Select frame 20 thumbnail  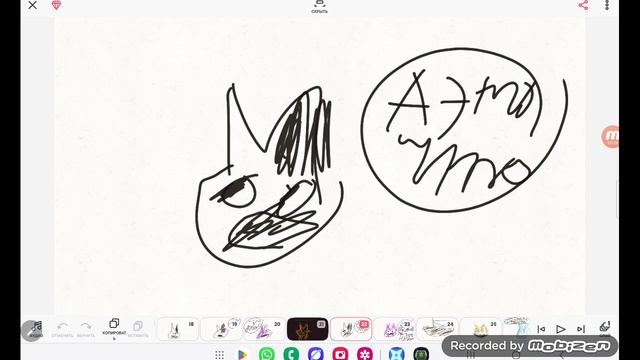[x=264, y=329]
